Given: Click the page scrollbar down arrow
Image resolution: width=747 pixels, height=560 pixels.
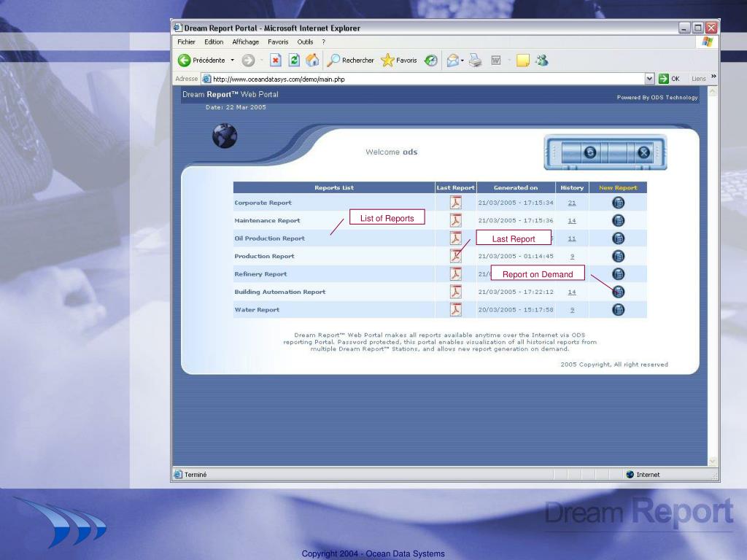Looking at the screenshot, I should pyautogui.click(x=713, y=461).
